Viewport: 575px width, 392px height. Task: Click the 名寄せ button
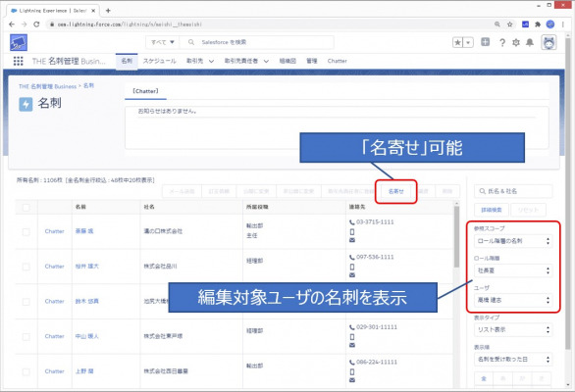coord(396,191)
